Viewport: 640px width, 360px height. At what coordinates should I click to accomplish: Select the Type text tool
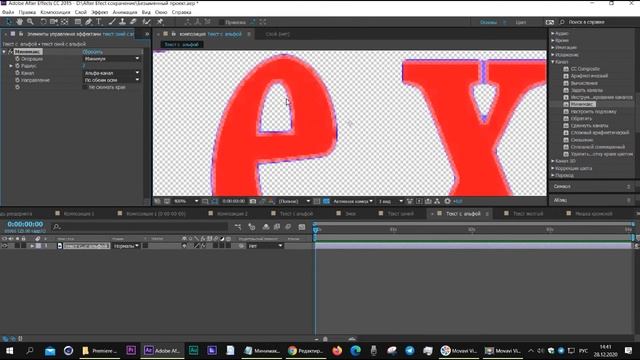pyautogui.click(x=99, y=22)
